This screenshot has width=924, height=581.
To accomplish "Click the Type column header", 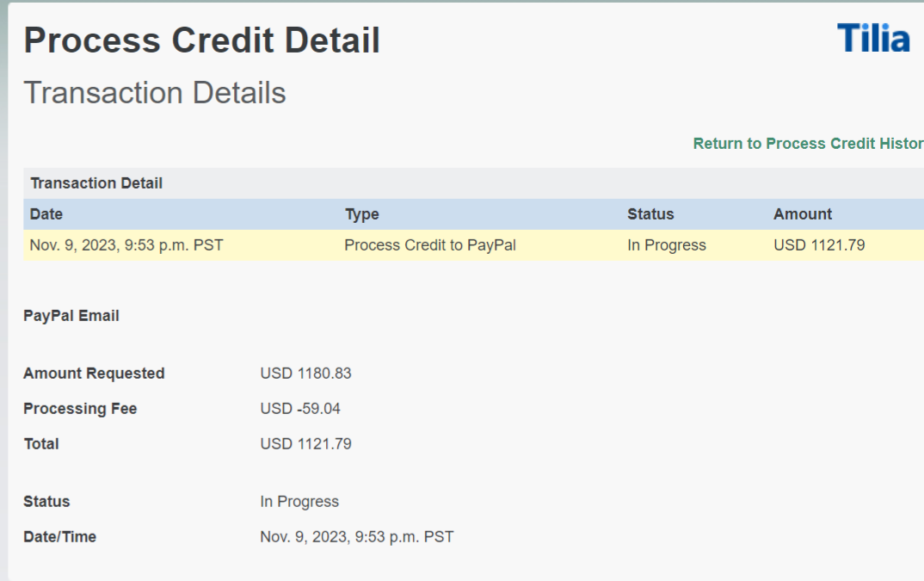I will (362, 214).
